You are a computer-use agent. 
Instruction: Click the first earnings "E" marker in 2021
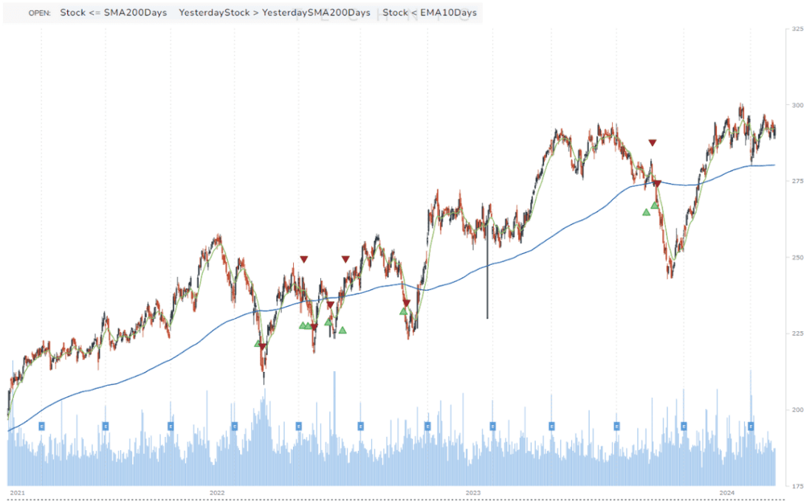click(x=42, y=424)
